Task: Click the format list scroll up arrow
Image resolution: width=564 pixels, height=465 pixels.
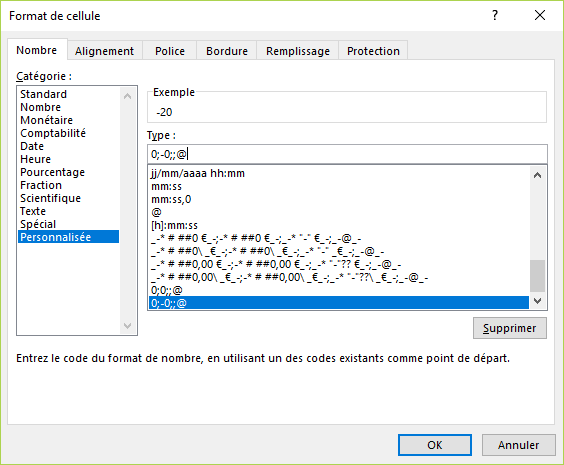Action: 537,175
